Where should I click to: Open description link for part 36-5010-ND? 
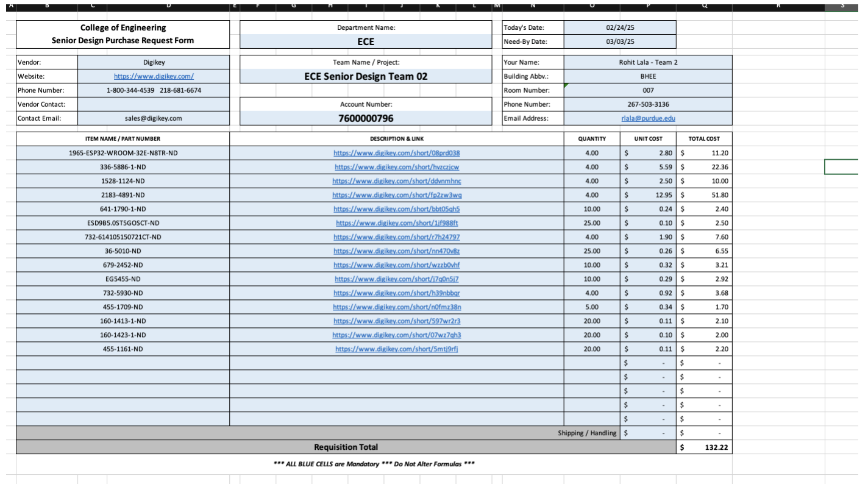396,251
